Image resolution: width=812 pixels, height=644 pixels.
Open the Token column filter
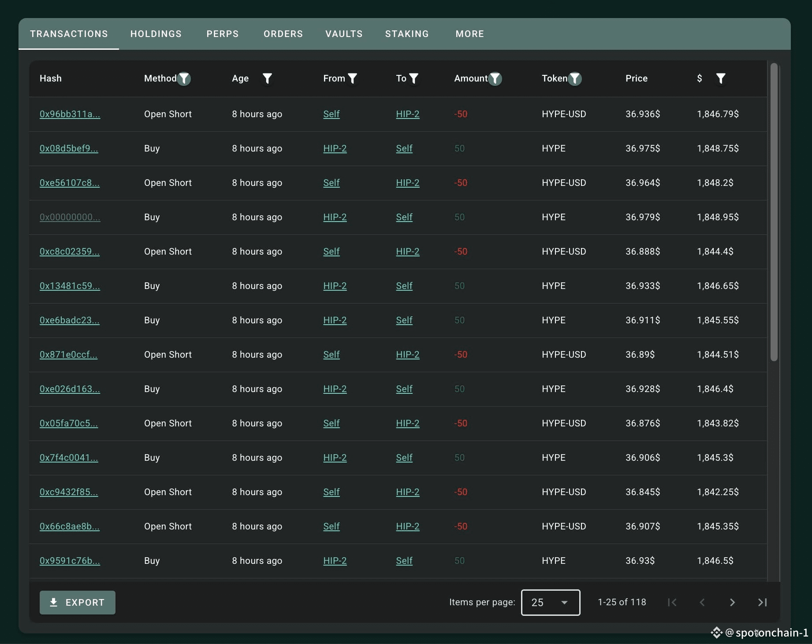pos(574,78)
